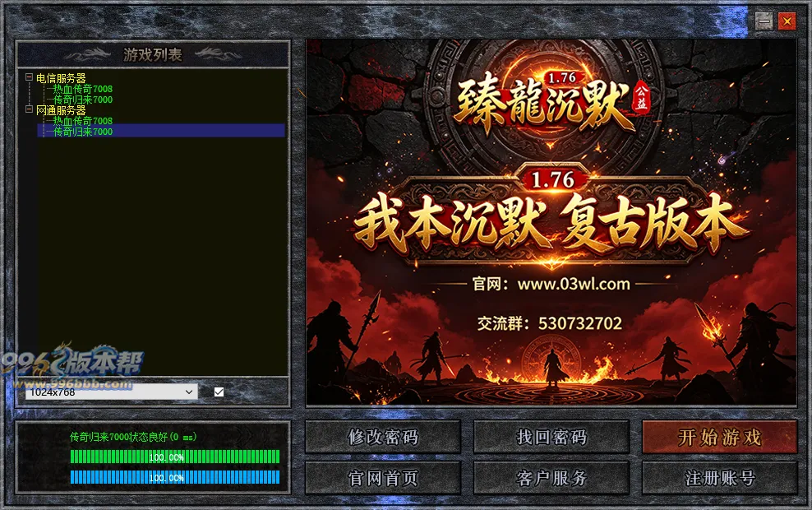Minimize the game launcher window

coord(764,21)
